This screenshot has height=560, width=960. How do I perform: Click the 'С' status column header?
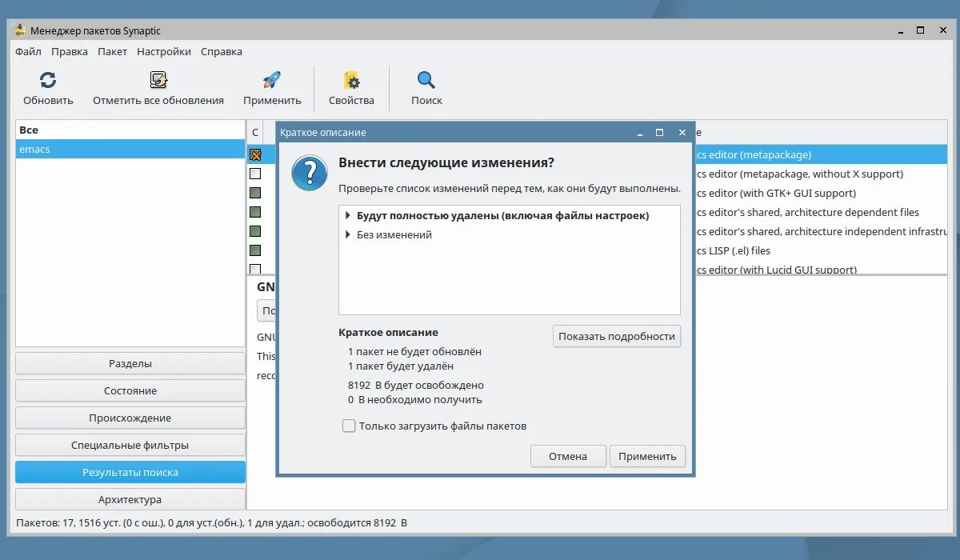pos(255,133)
